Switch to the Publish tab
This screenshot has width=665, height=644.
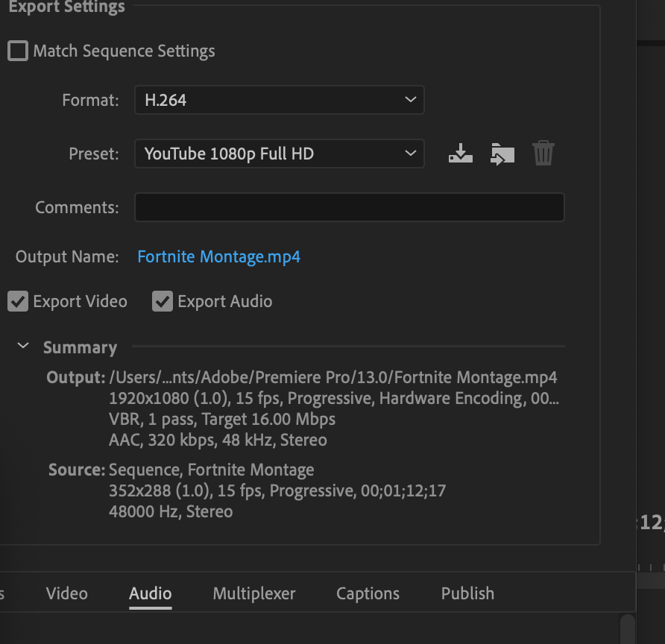pyautogui.click(x=467, y=593)
